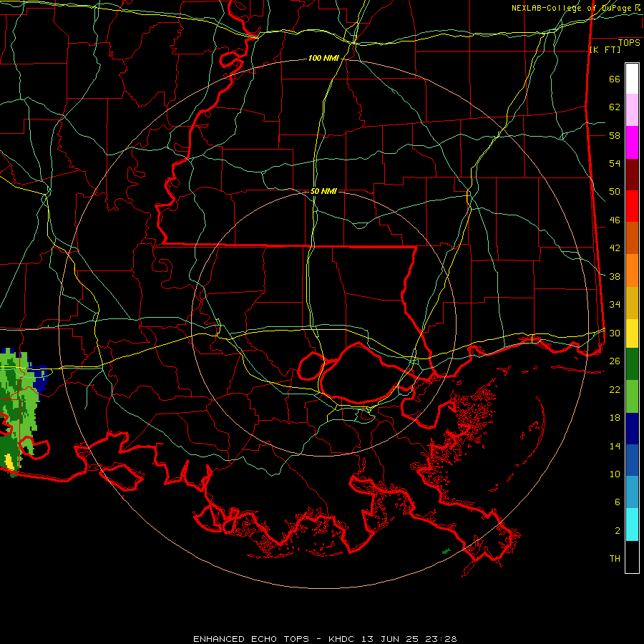
Task: Select the 42 legend value
Action: pos(615,248)
